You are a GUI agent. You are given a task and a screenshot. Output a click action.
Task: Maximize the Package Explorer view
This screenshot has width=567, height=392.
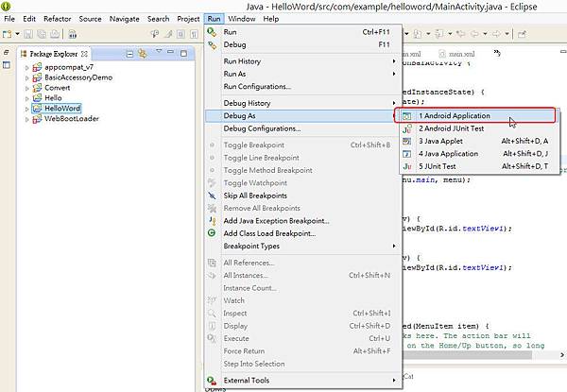click(x=183, y=54)
